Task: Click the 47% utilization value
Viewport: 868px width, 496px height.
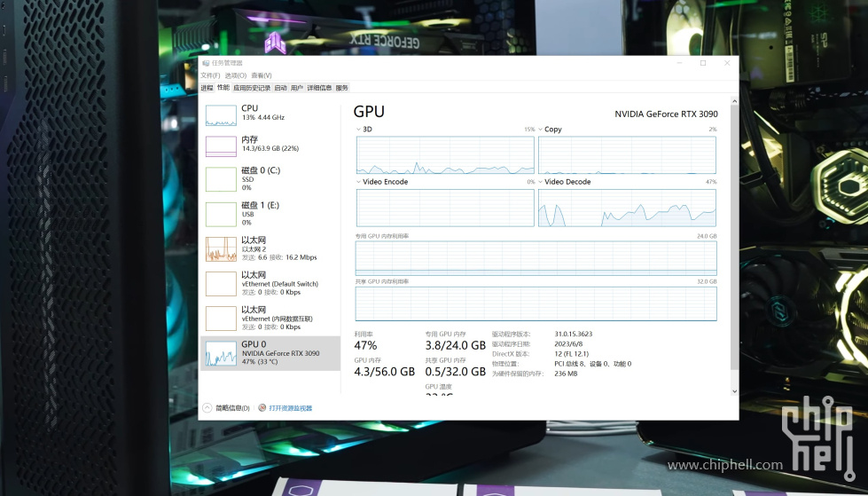Action: click(x=365, y=346)
